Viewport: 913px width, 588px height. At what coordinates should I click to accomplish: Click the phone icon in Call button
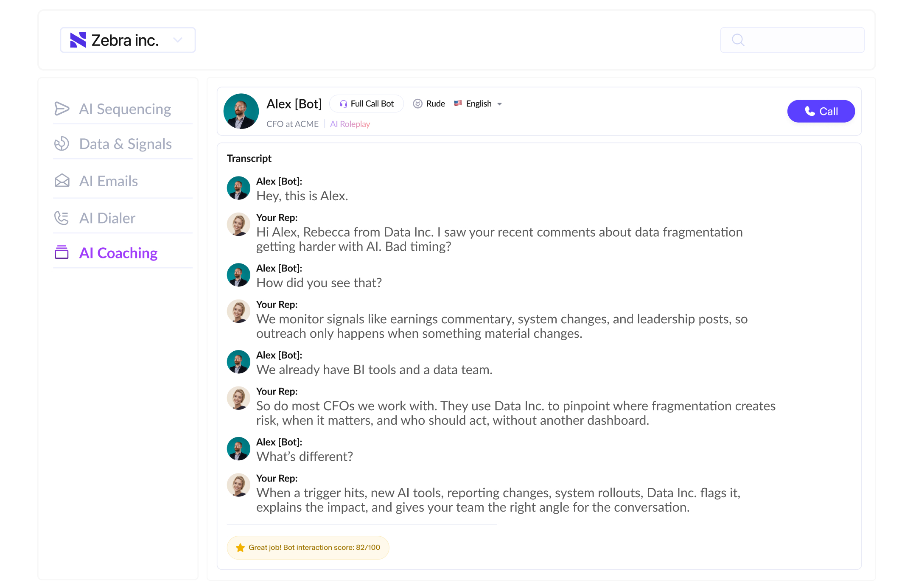tap(810, 111)
